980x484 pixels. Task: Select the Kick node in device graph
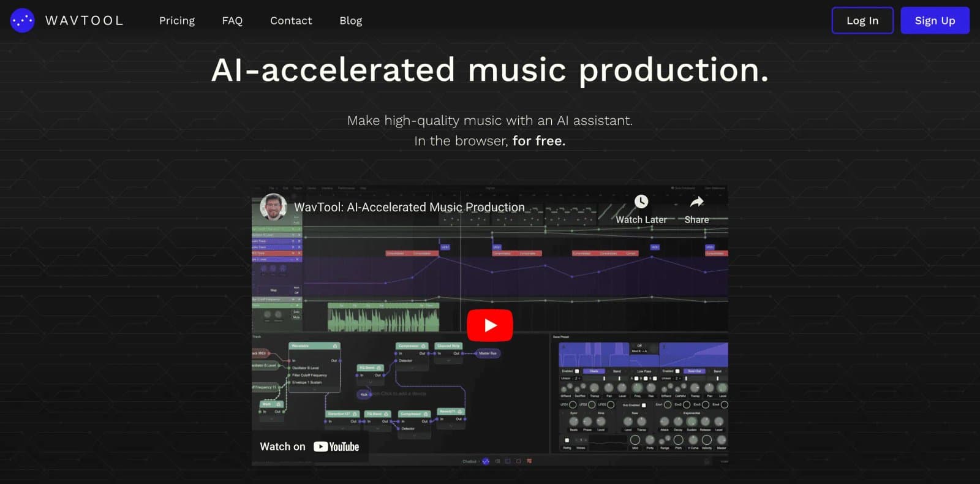pyautogui.click(x=364, y=395)
